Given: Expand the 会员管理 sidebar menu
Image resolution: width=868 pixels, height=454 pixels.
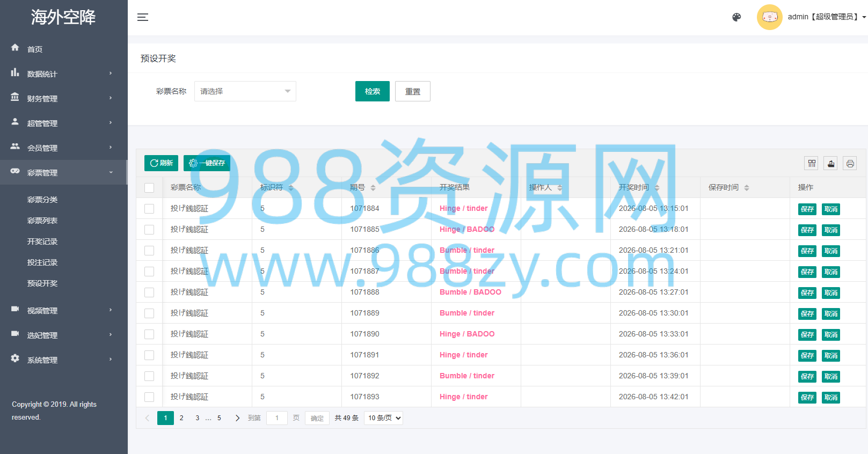Looking at the screenshot, I should tap(63, 148).
